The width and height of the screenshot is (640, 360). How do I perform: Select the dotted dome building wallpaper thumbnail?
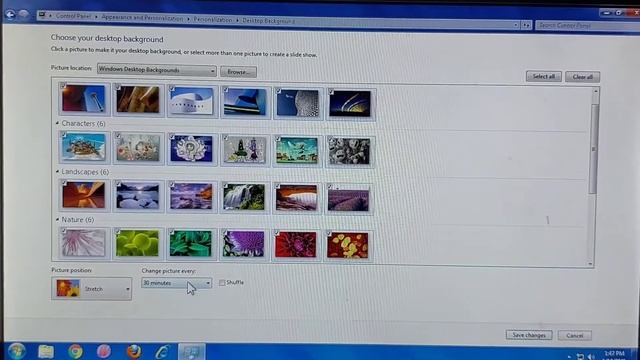[x=298, y=103]
